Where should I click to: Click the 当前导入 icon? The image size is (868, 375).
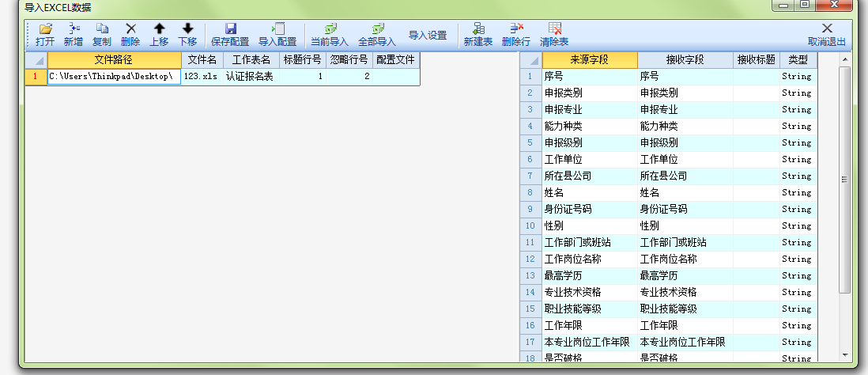(x=330, y=28)
